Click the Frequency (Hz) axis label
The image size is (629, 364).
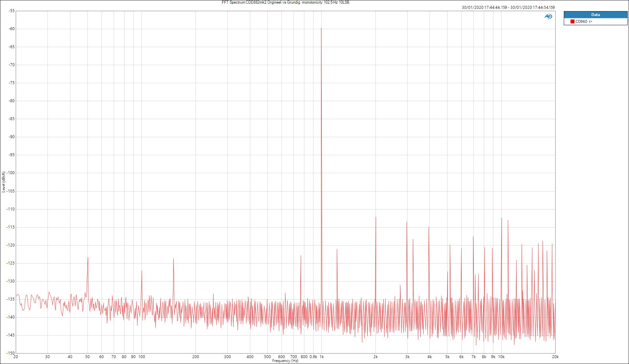tap(285, 361)
